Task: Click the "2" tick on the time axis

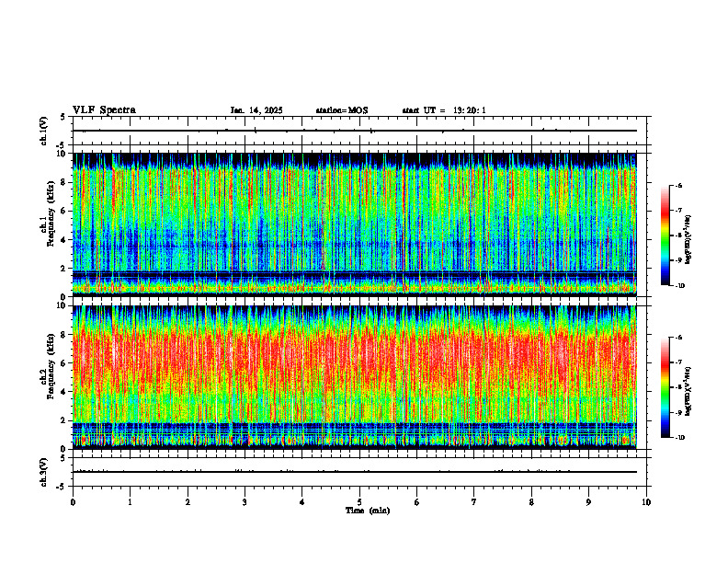Action: (188, 502)
